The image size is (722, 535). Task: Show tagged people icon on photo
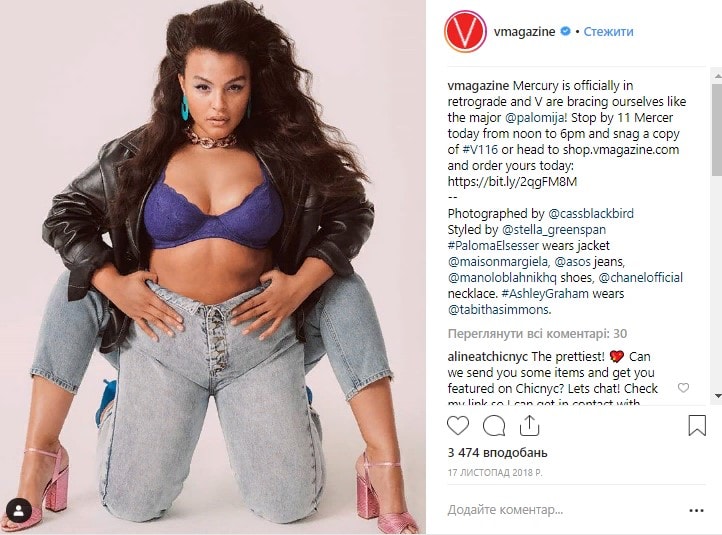pyautogui.click(x=19, y=511)
